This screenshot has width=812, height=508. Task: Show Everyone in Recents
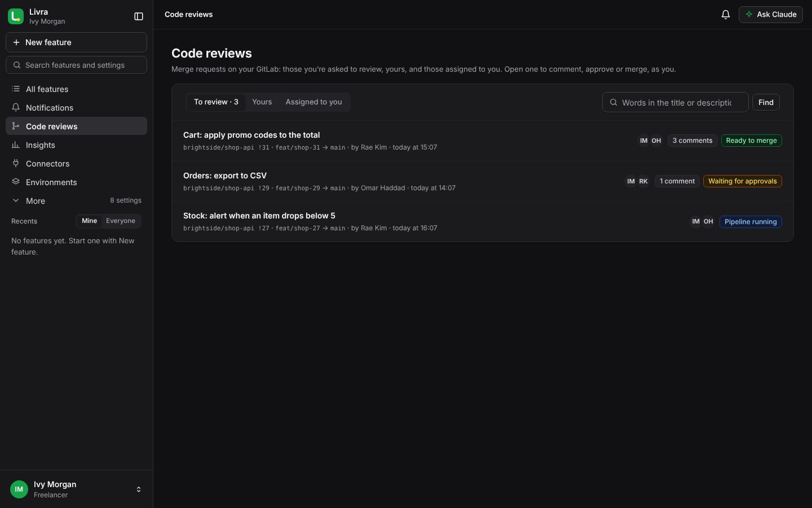pyautogui.click(x=121, y=221)
